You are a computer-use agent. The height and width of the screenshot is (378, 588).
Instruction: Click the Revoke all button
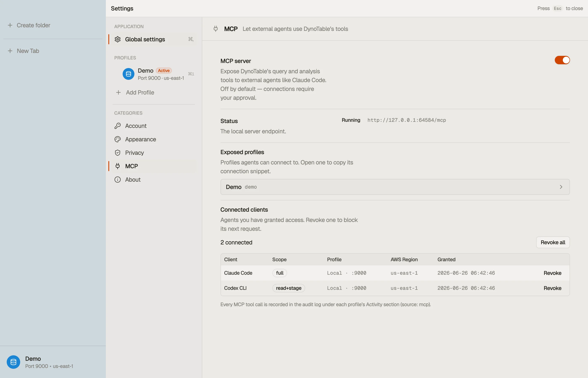[553, 243]
